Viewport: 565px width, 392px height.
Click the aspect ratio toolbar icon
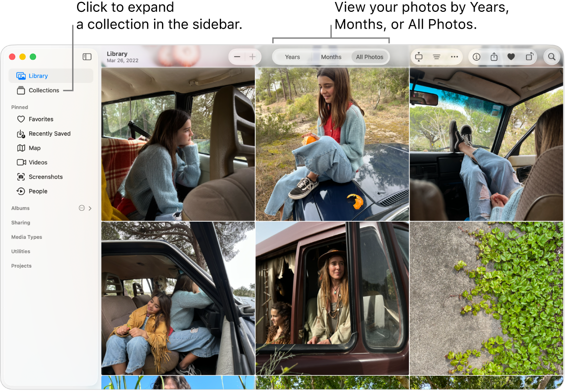point(418,57)
